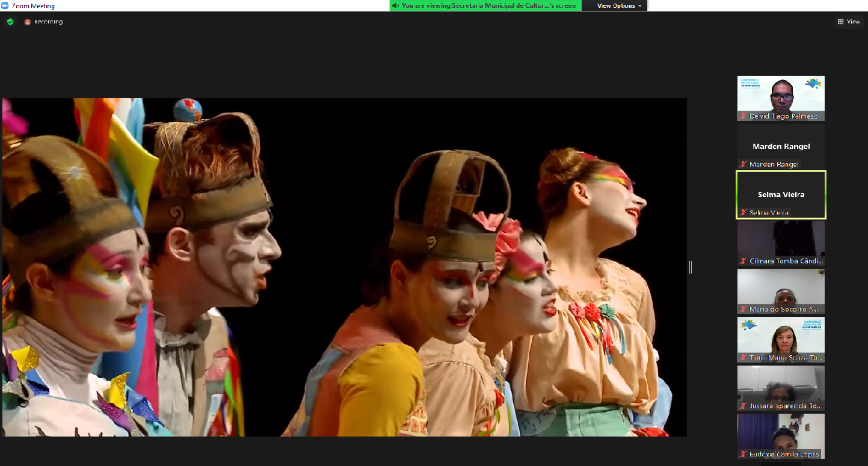Select Maria do Socorro's video thumbnail

[781, 291]
